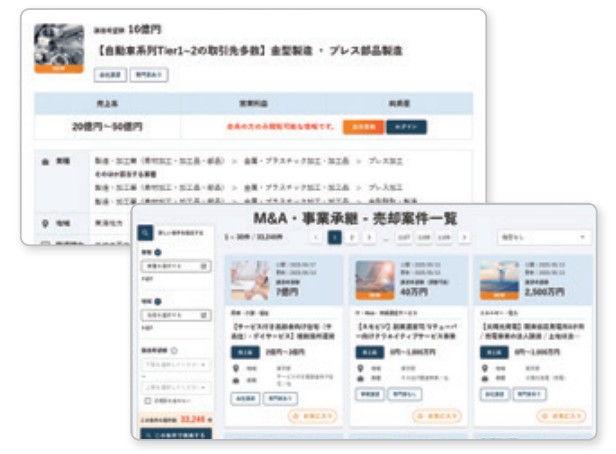616x454 pixels.
Task: Click the region help info icon
Action: [x=159, y=300]
